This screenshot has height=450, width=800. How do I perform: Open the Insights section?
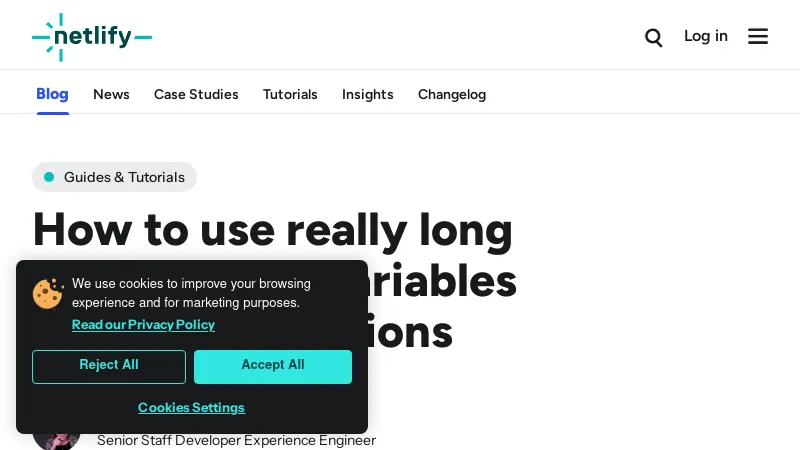click(x=368, y=94)
